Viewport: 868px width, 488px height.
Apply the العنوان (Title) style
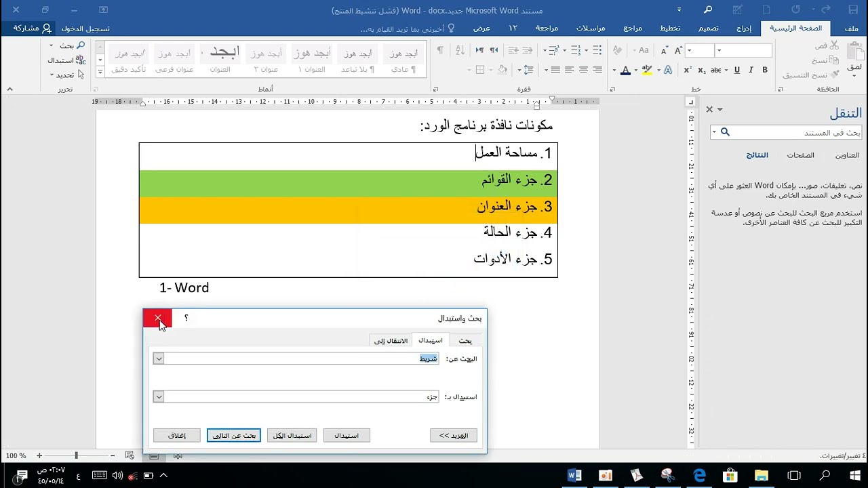220,59
